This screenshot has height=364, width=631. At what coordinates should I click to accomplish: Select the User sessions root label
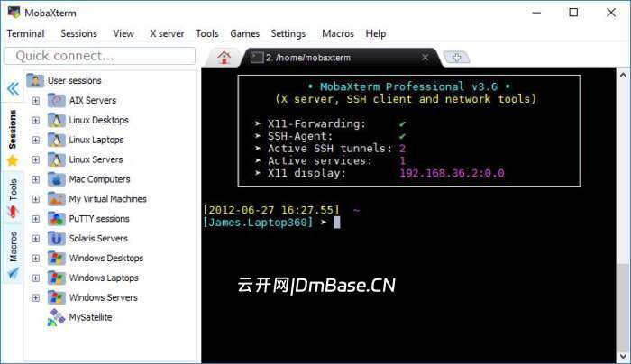pyautogui.click(x=75, y=80)
